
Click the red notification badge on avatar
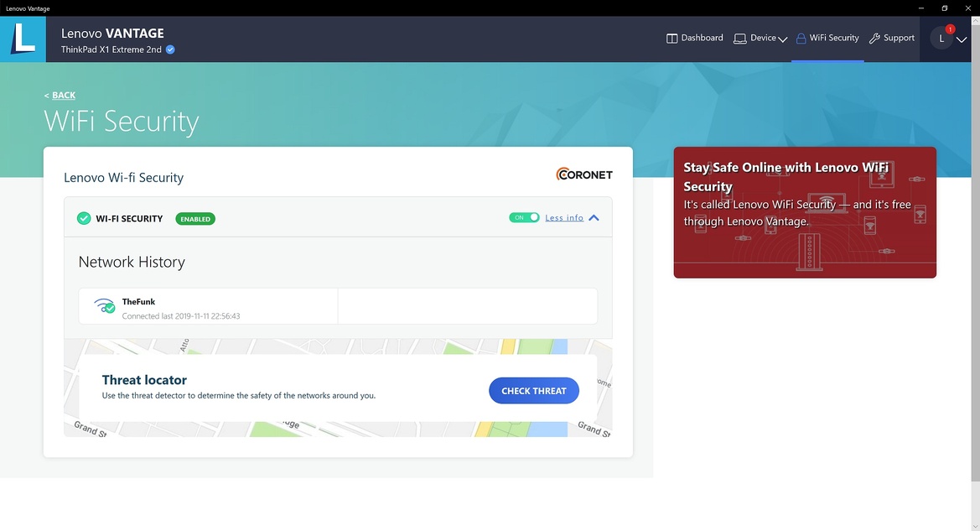click(950, 29)
